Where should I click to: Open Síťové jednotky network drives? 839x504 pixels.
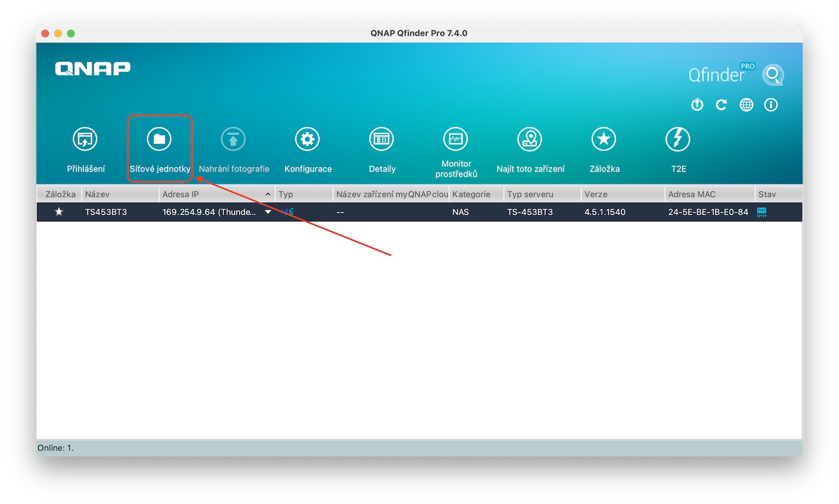pyautogui.click(x=159, y=139)
